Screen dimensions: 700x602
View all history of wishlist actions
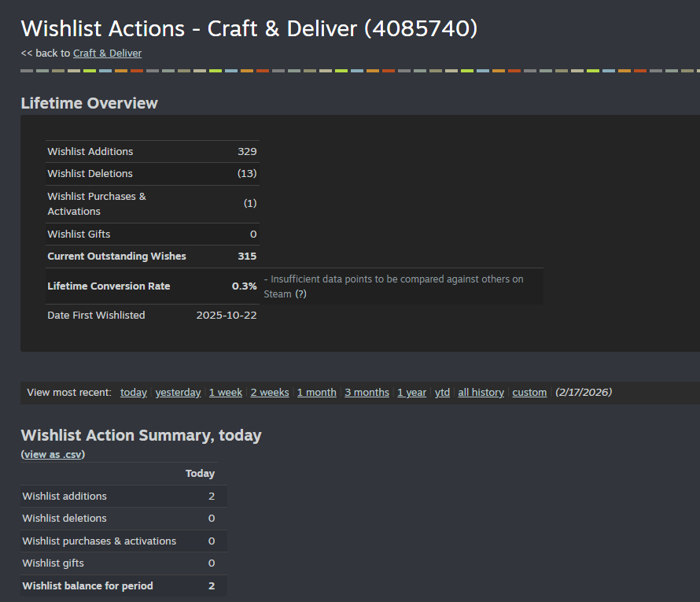tap(481, 392)
